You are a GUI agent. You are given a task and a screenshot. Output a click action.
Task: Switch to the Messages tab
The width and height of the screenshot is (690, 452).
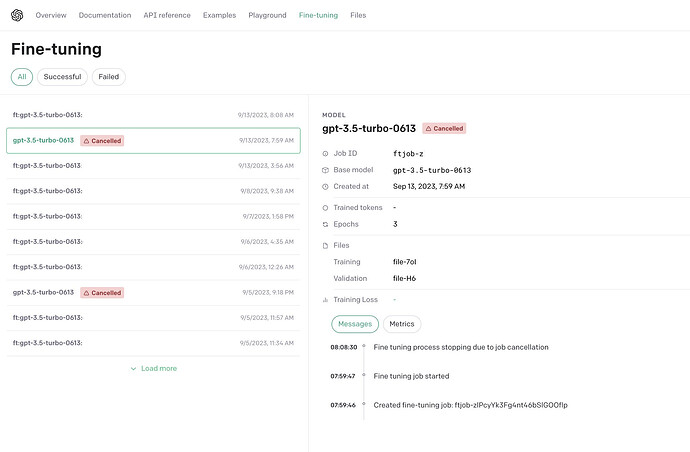(355, 324)
